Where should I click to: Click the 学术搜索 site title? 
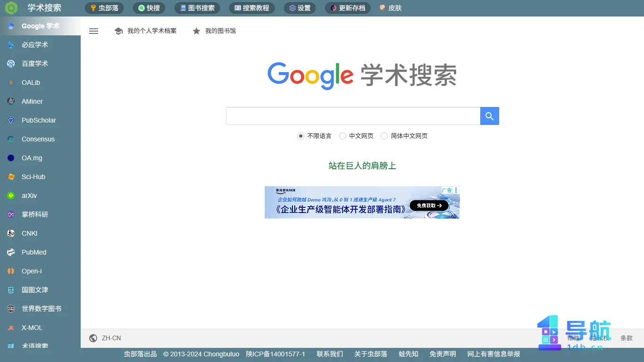[x=44, y=8]
